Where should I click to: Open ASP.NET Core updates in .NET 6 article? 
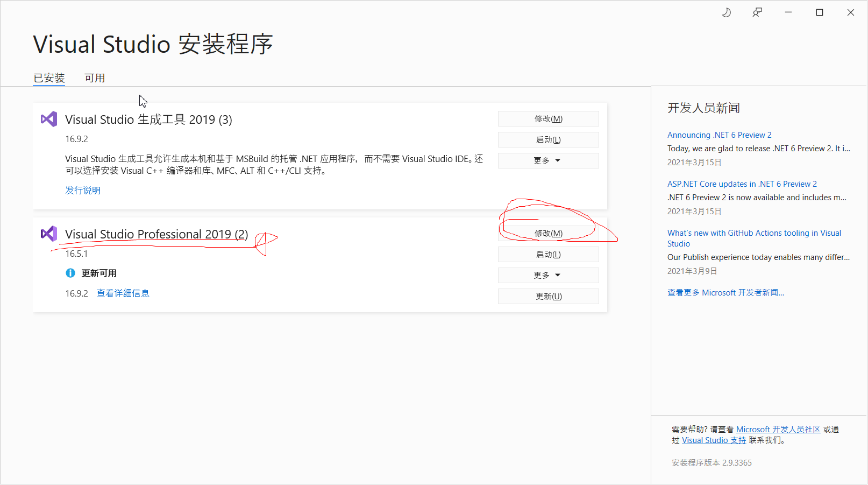coord(742,184)
